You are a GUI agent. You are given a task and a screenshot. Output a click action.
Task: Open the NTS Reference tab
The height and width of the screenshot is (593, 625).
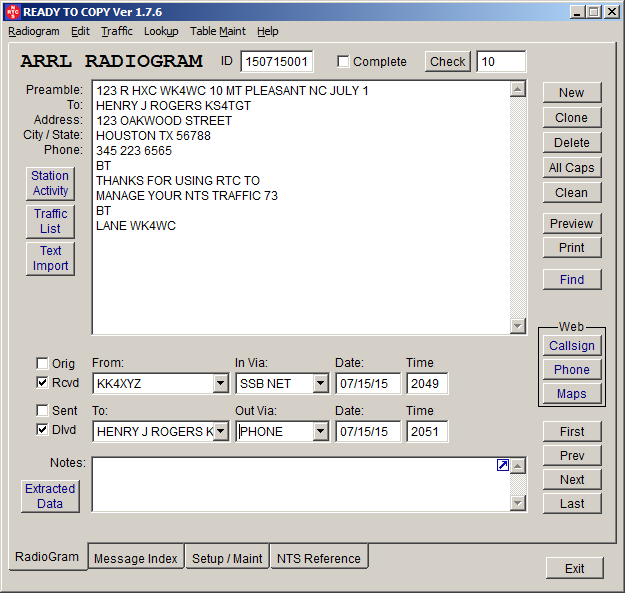[319, 558]
